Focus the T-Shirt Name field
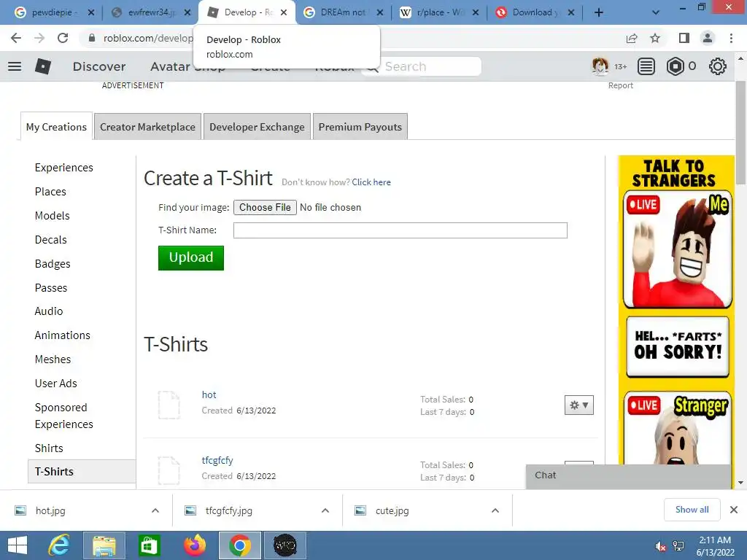The width and height of the screenshot is (747, 560). pos(400,230)
